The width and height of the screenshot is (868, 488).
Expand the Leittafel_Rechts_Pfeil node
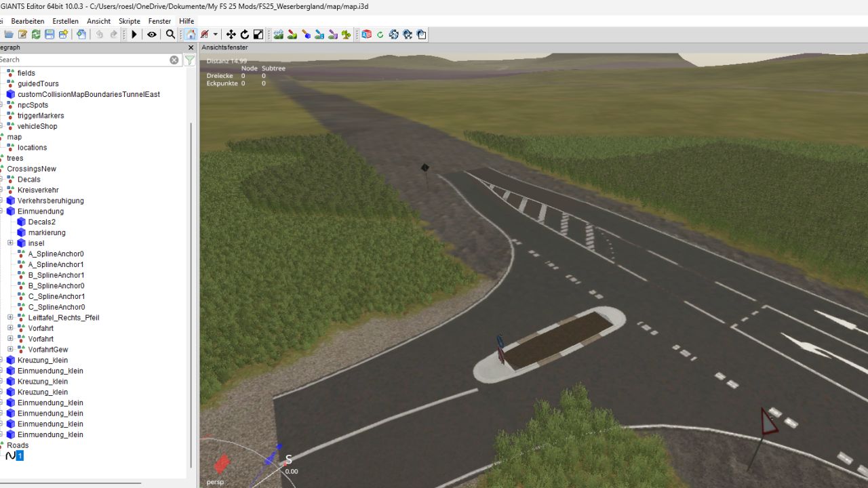tap(10, 317)
